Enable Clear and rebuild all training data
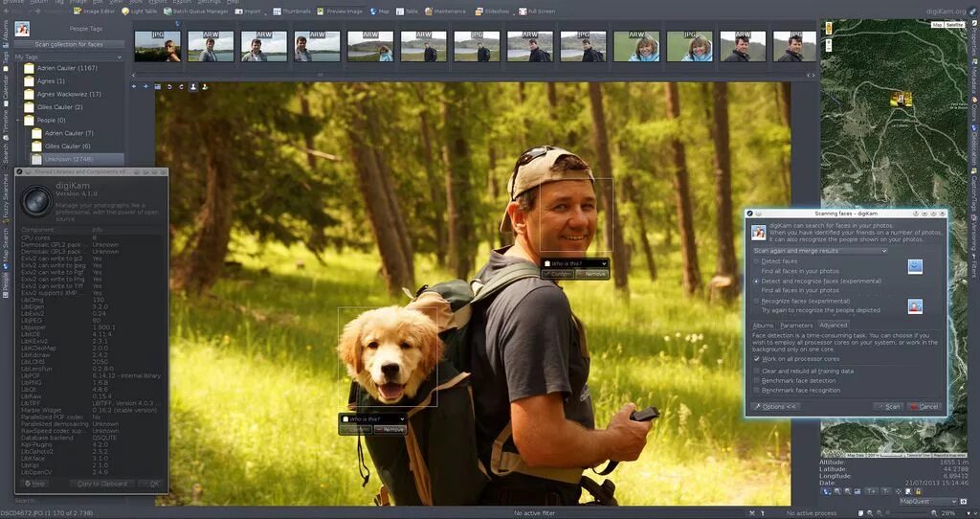 click(x=757, y=371)
